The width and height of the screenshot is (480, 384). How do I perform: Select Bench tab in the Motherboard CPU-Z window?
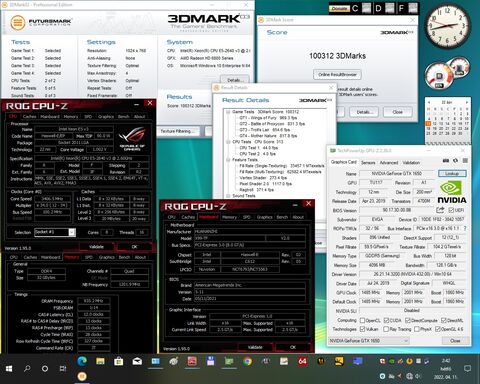(x=282, y=217)
